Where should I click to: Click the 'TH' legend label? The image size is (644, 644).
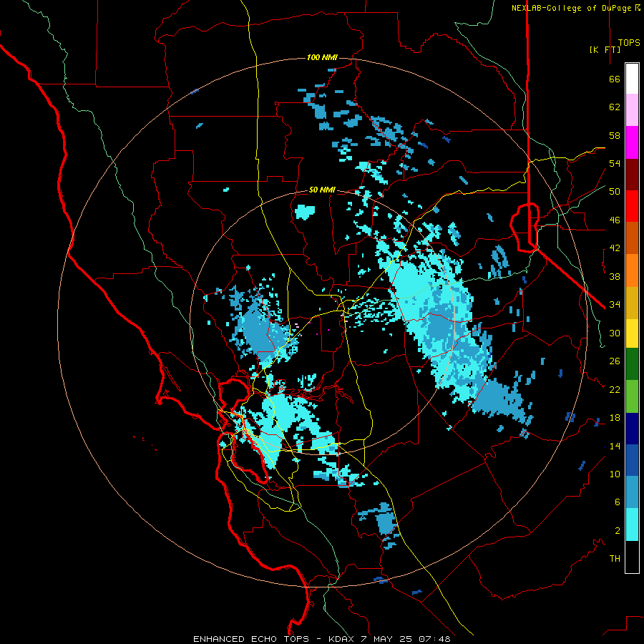pyautogui.click(x=615, y=559)
